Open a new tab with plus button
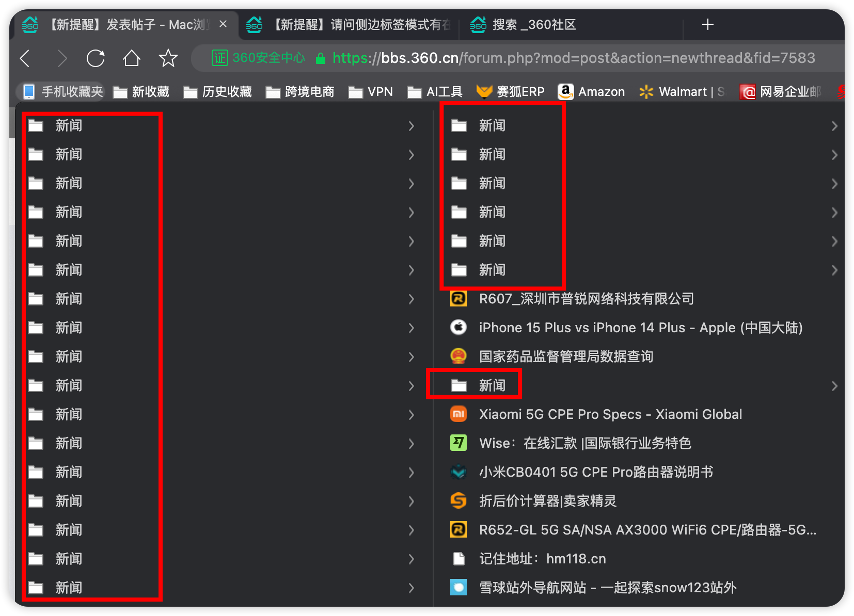The width and height of the screenshot is (854, 616). tap(708, 24)
